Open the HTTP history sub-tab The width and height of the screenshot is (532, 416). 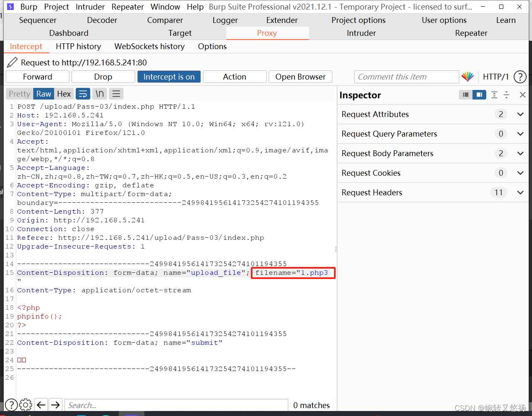[x=79, y=46]
